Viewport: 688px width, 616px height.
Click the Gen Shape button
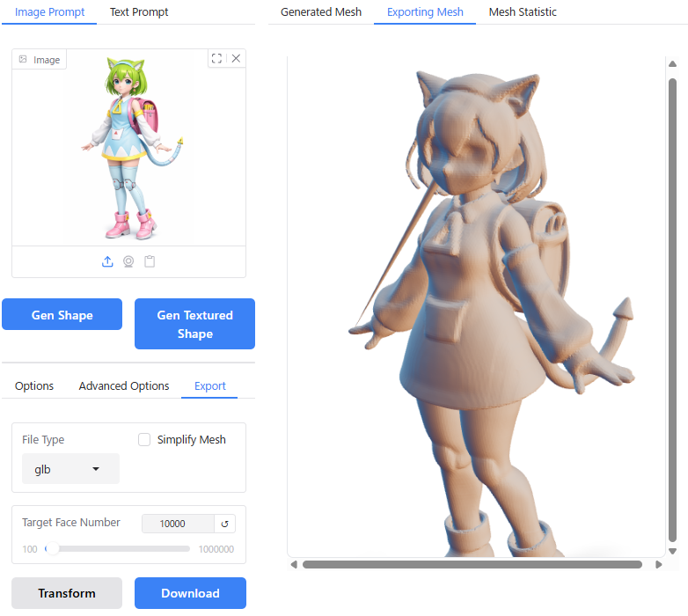[62, 315]
